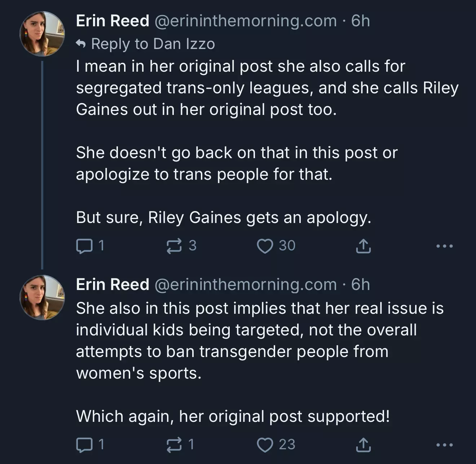Open the first post's @erininthemorning.com handle
This screenshot has width=476, height=464.
(x=246, y=21)
